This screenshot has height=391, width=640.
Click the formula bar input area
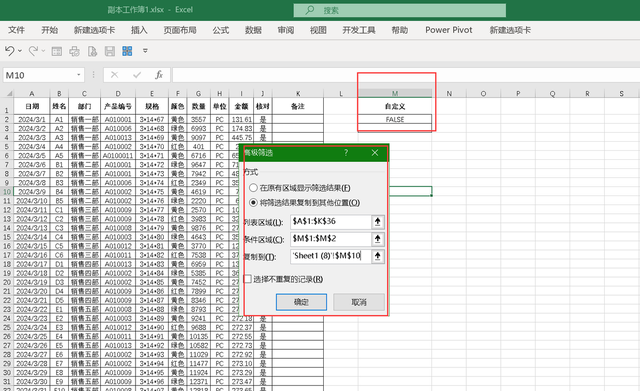click(x=406, y=75)
